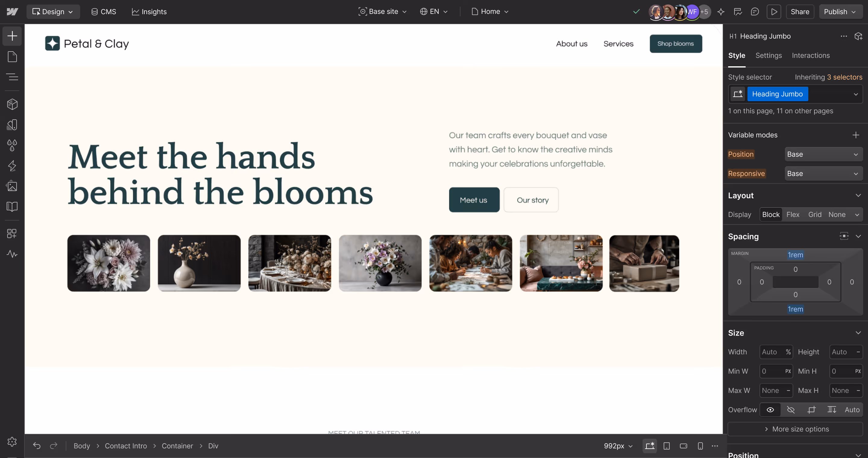868x458 pixels.
Task: Set Display to Grid
Action: 815,215
